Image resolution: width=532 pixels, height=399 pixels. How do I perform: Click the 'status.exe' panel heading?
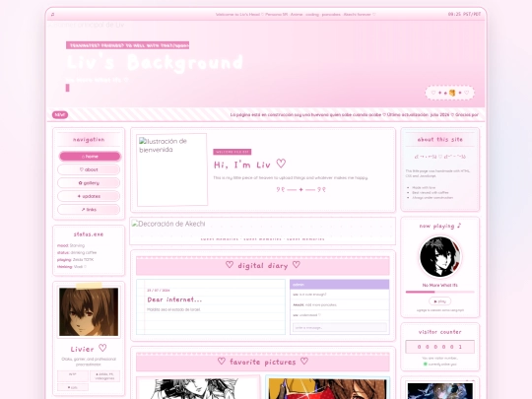click(89, 234)
